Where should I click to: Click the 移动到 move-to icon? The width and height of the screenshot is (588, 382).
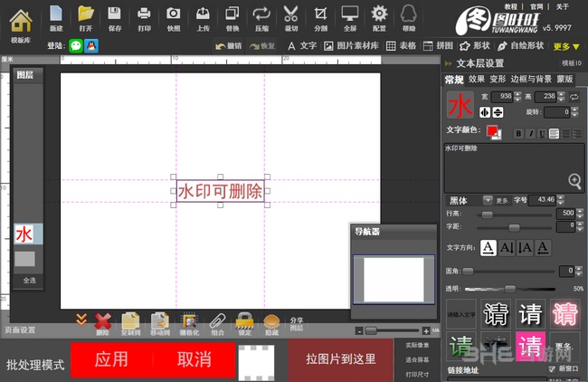click(x=160, y=324)
